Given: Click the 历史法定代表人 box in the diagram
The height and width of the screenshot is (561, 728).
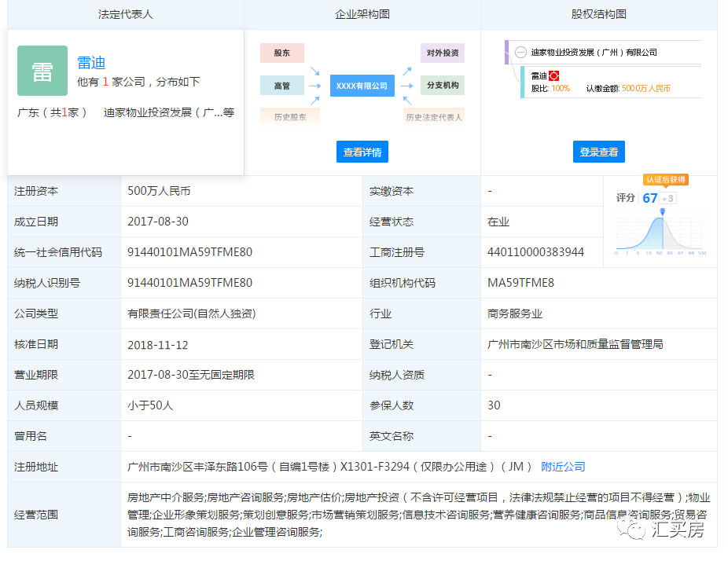Looking at the screenshot, I should (x=434, y=117).
